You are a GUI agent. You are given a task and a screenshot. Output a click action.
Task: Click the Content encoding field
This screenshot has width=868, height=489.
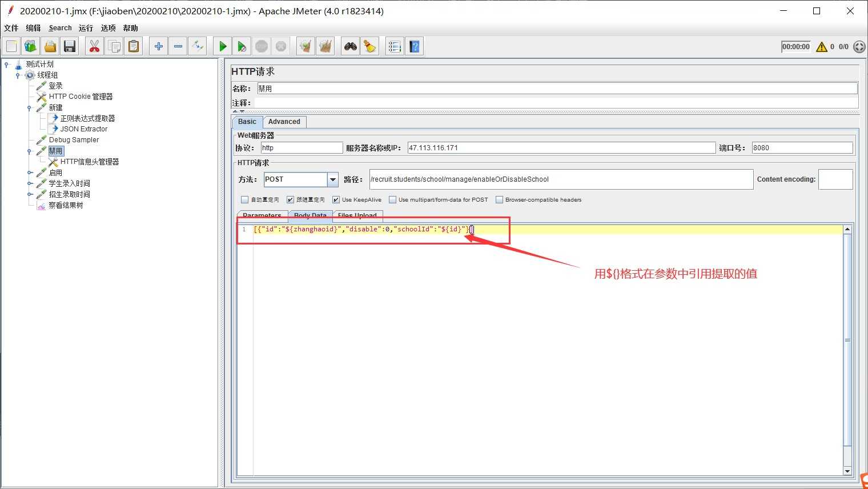click(835, 179)
